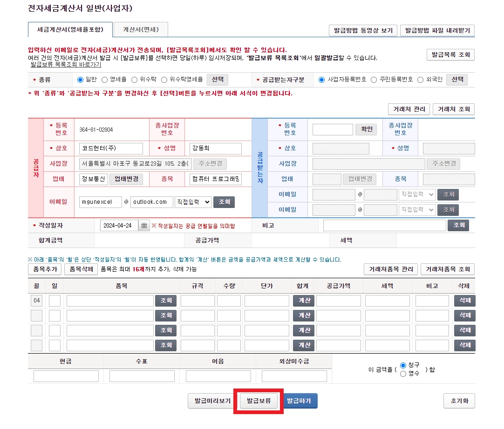Switch to the 세금계산서(영세율포함) tab

tap(70, 29)
